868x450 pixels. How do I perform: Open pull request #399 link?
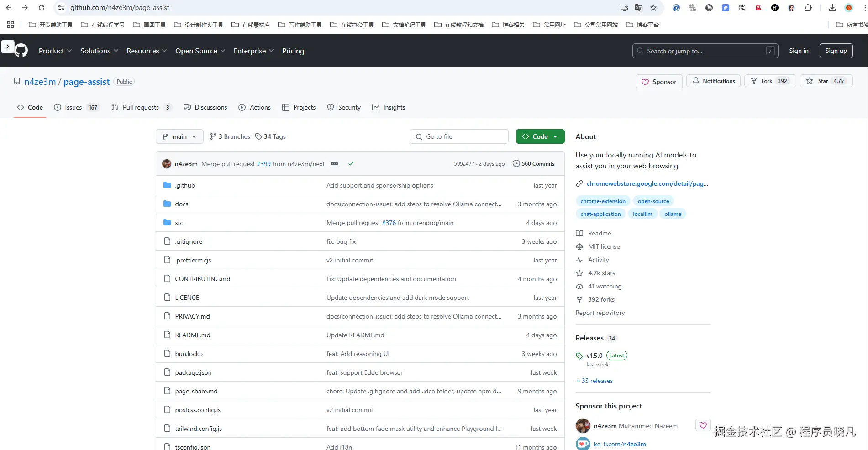263,164
